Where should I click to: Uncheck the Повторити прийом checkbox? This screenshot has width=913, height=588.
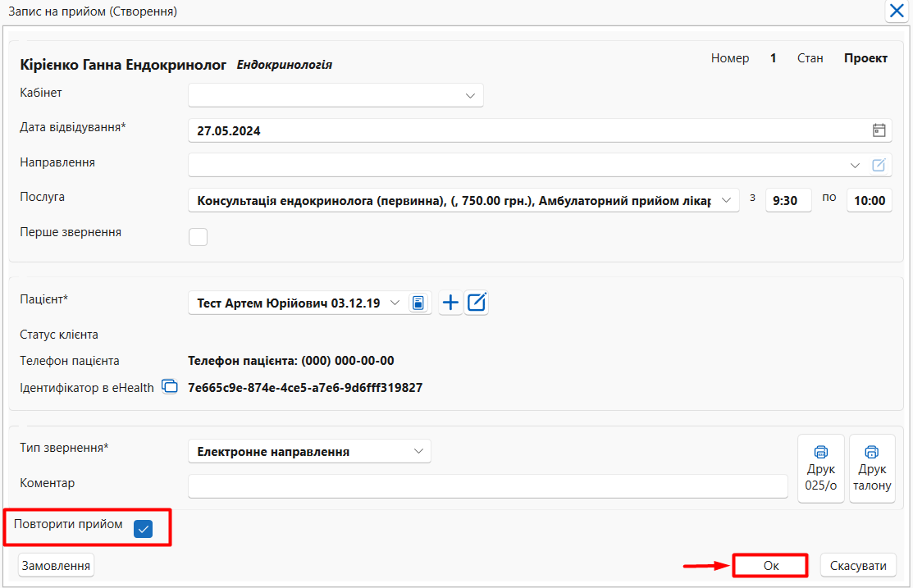[x=144, y=529]
